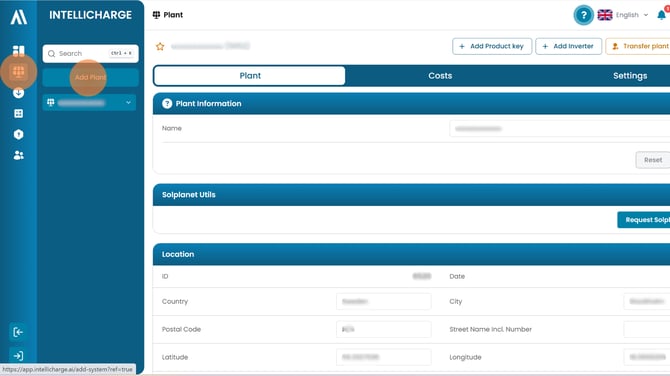Click Street Name Incl. Number input field
Image resolution: width=670 pixels, height=376 pixels.
pyautogui.click(x=647, y=329)
